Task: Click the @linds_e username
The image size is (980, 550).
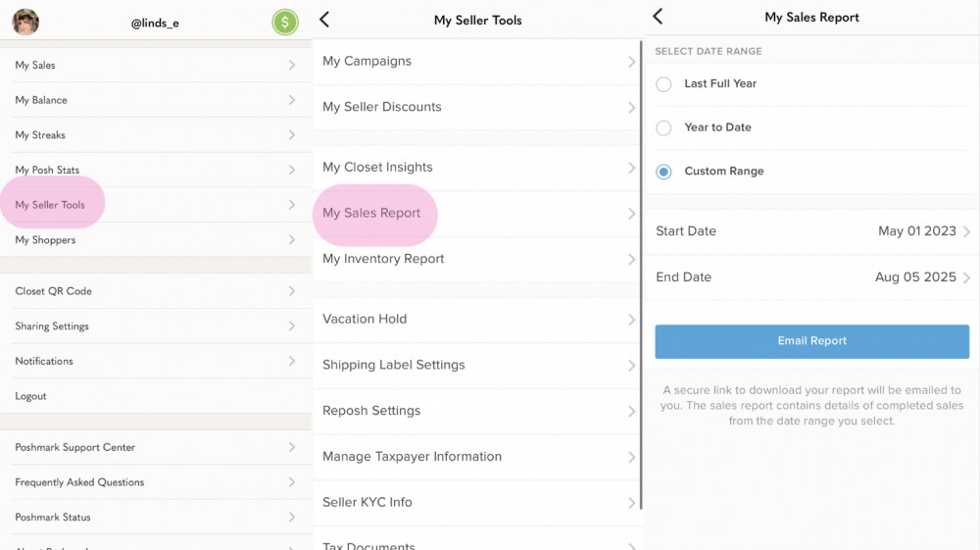Action: (155, 24)
